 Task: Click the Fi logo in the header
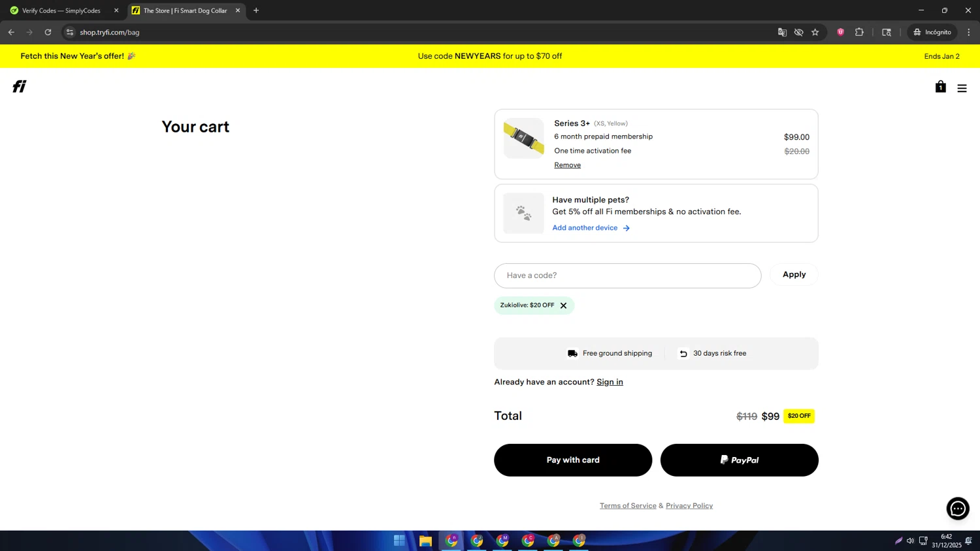20,86
